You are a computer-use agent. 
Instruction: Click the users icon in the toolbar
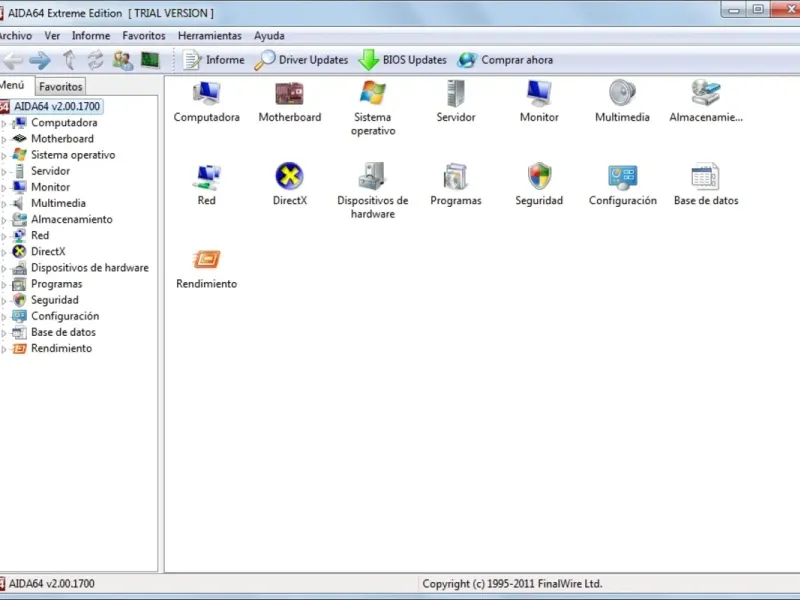pos(122,60)
